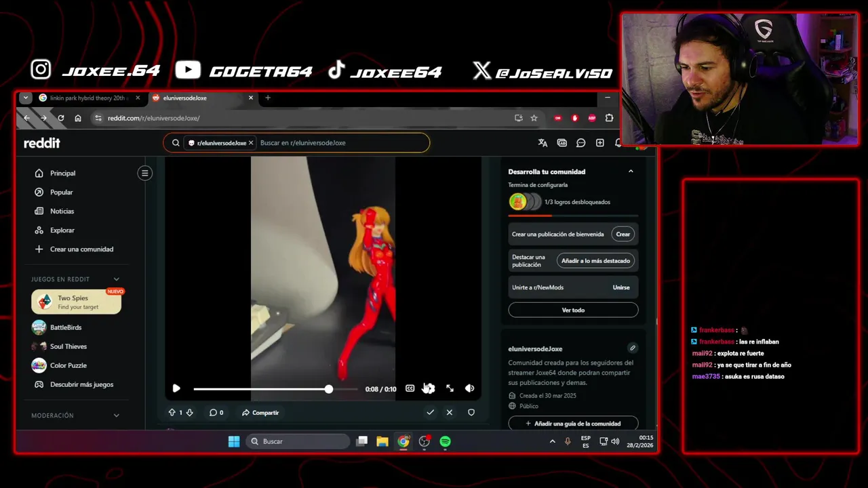The image size is (868, 488).
Task: Open moderation shield menu
Action: click(x=471, y=412)
